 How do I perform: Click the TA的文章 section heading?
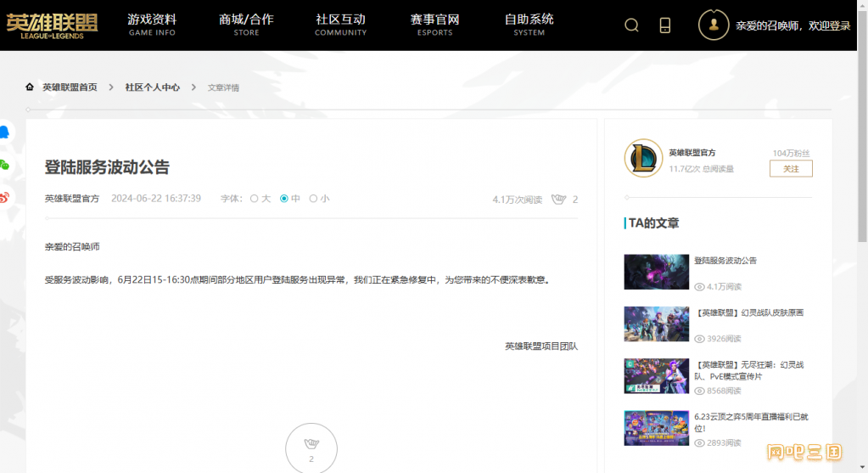[654, 223]
